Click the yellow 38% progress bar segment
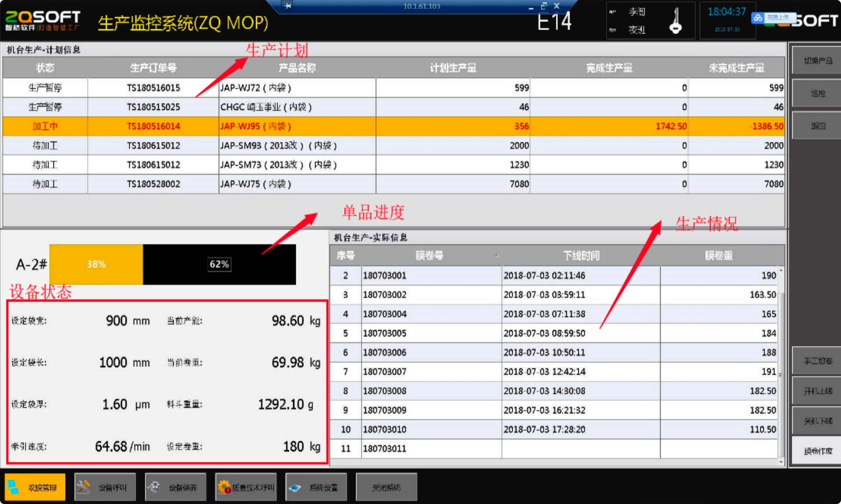This screenshot has height=504, width=841. coord(96,264)
